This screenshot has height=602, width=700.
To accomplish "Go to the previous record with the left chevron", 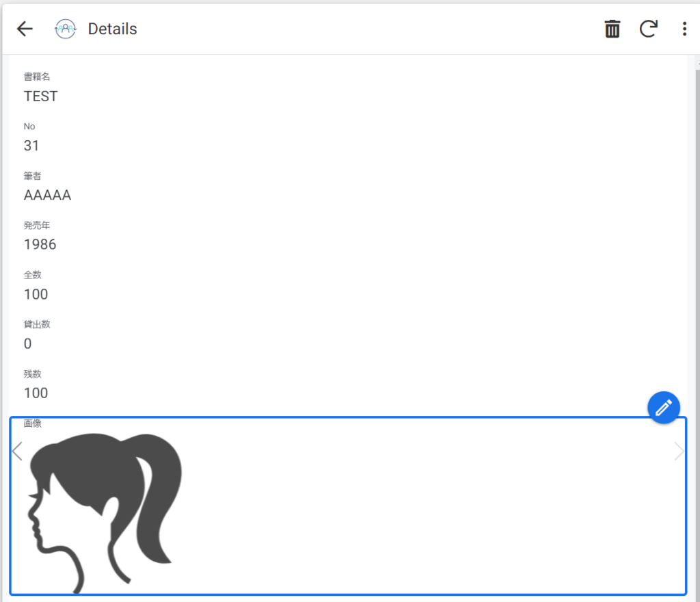I will coord(17,451).
